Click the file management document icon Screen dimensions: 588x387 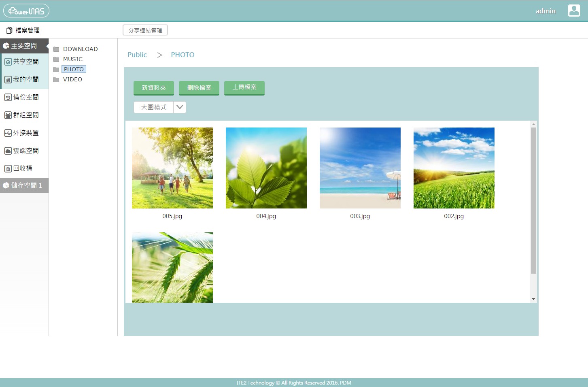coord(9,30)
